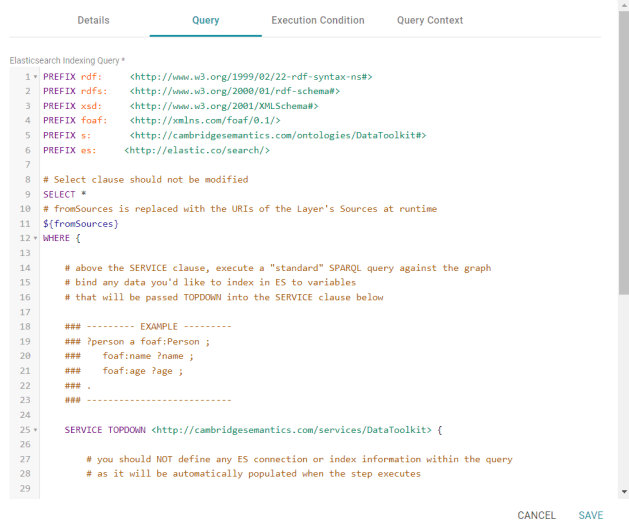Screen dimensions: 629x527
Task: Click the 'PREFIX es:' keyword on line 6
Action: [x=70, y=150]
